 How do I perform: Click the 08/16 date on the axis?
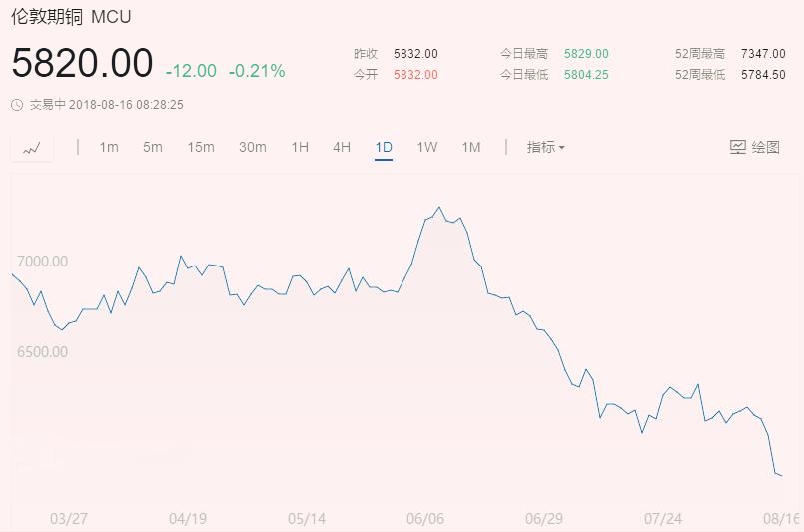click(782, 519)
